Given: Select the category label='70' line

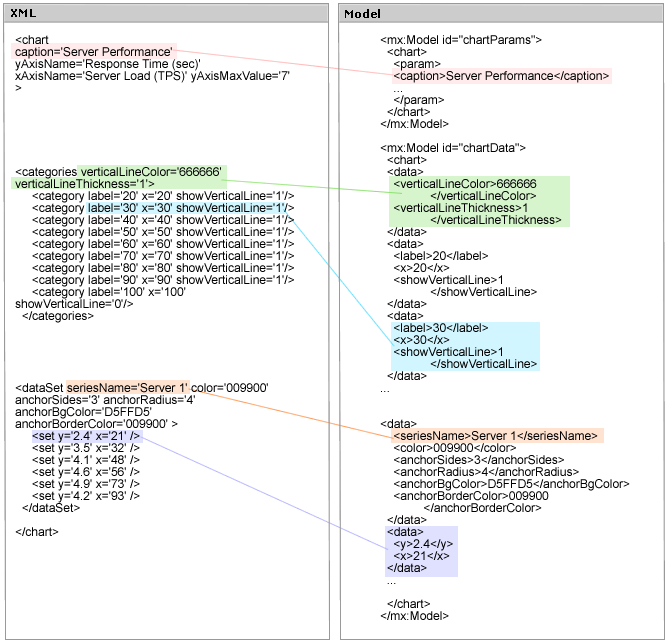Looking at the screenshot, I should click(162, 256).
